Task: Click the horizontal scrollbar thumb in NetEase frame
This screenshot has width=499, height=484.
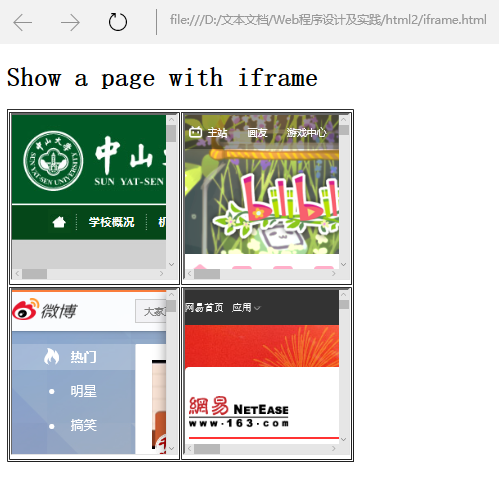Action: (207, 449)
